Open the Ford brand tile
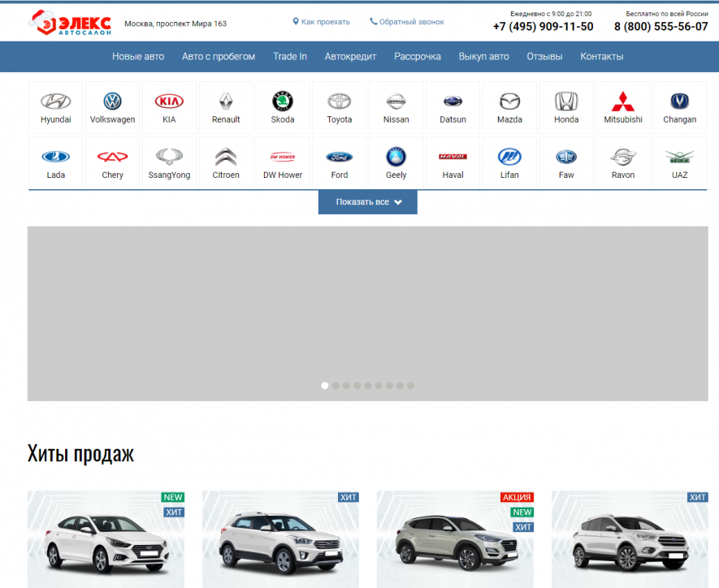Viewport: 719px width, 588px height. pos(340,162)
